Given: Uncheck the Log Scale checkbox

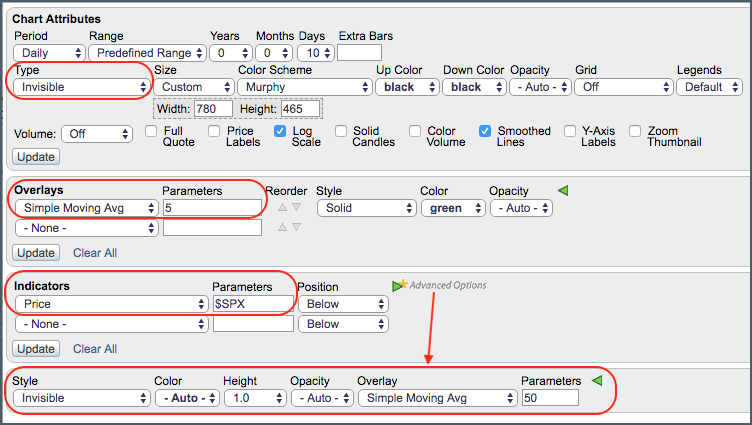Looking at the screenshot, I should click(x=281, y=131).
